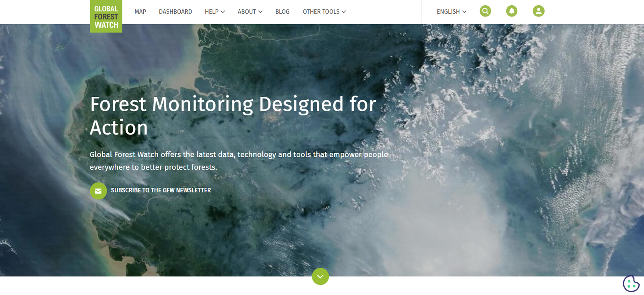This screenshot has width=644, height=295.
Task: Open the Dashboard menu item
Action: click(x=175, y=12)
